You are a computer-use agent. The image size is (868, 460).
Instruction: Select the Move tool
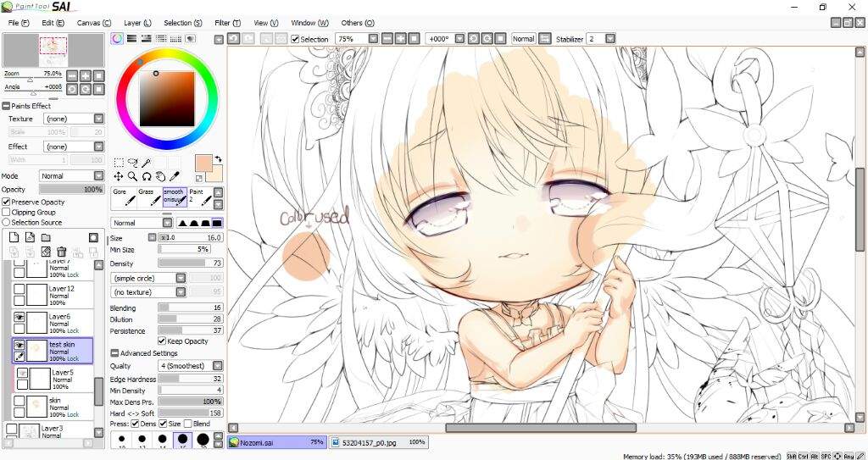pos(119,176)
